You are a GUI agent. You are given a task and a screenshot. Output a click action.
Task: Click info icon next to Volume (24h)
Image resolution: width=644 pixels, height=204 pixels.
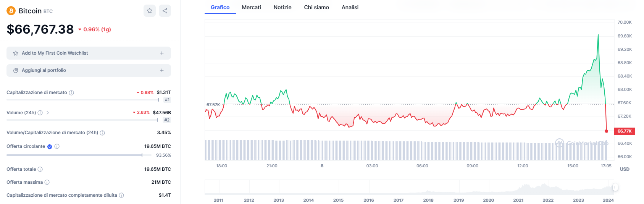click(x=40, y=113)
